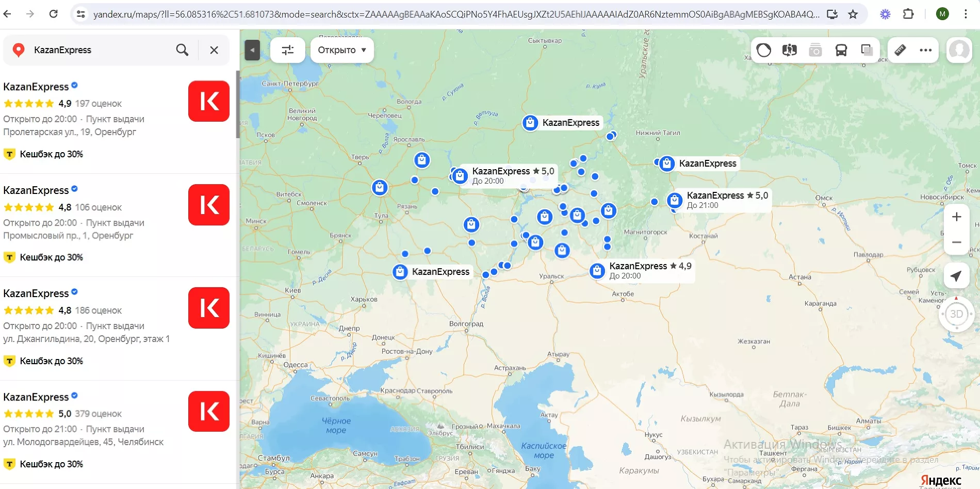The width and height of the screenshot is (980, 489).
Task: Open the search filters settings icon
Action: (287, 50)
